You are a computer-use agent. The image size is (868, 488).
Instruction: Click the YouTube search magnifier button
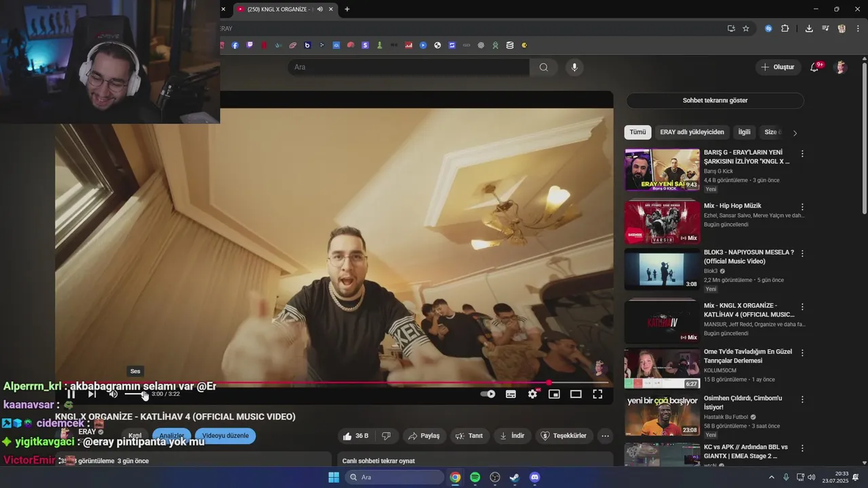click(x=544, y=67)
